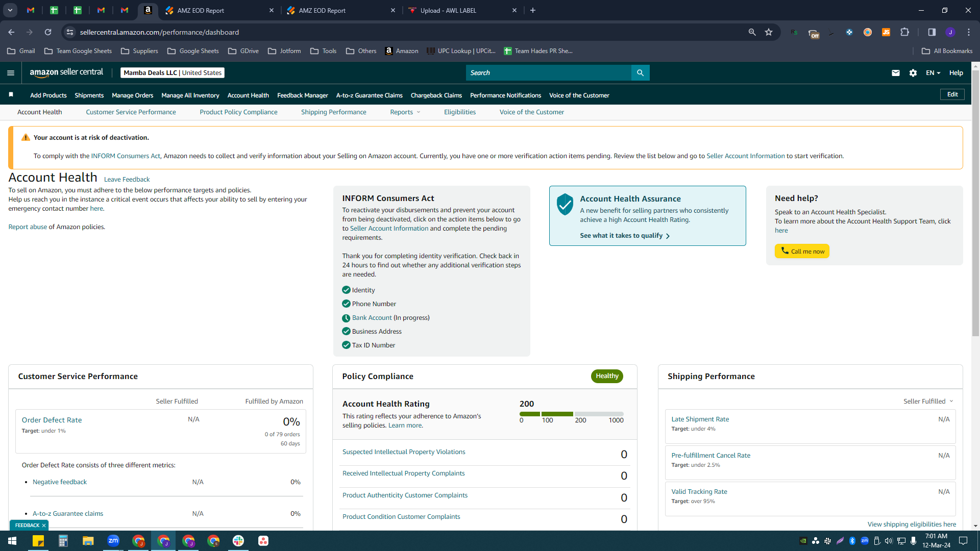
Task: Open the Chrome three-dot menu
Action: coord(969,32)
